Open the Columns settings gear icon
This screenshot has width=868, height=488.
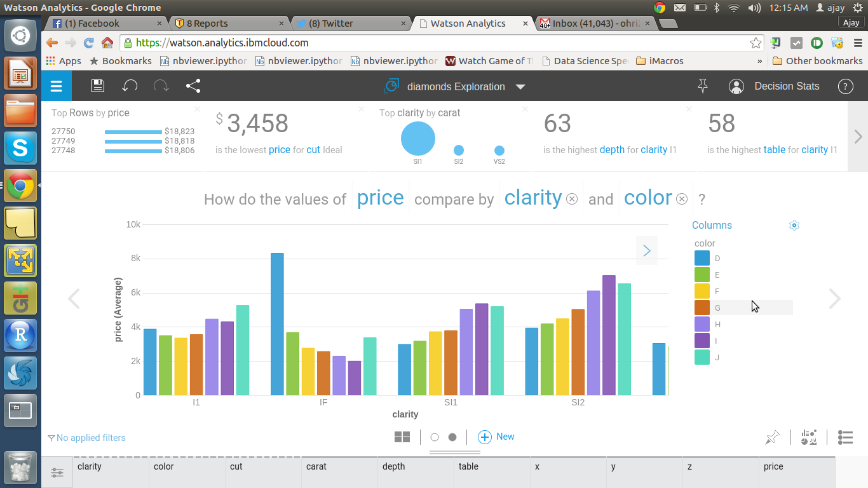[x=794, y=225]
